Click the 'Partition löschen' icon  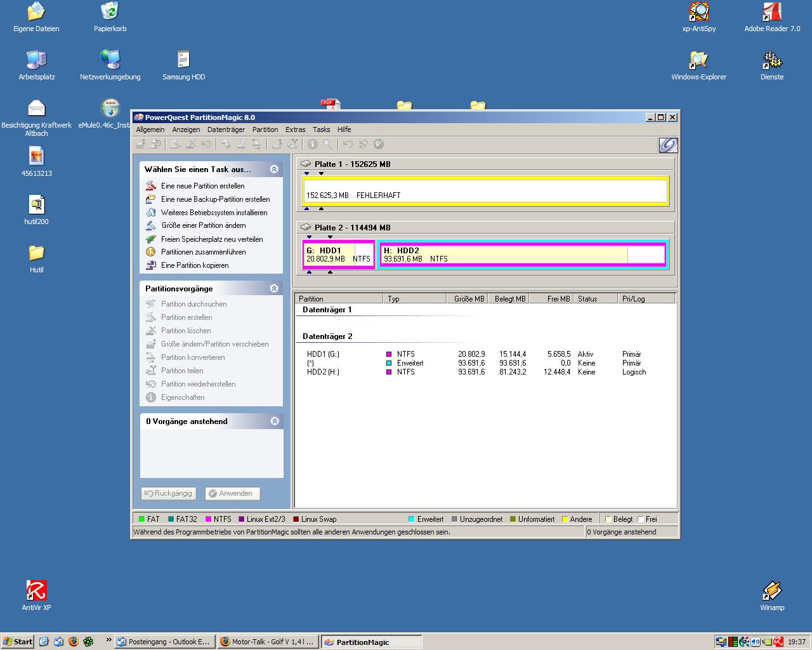coord(151,331)
